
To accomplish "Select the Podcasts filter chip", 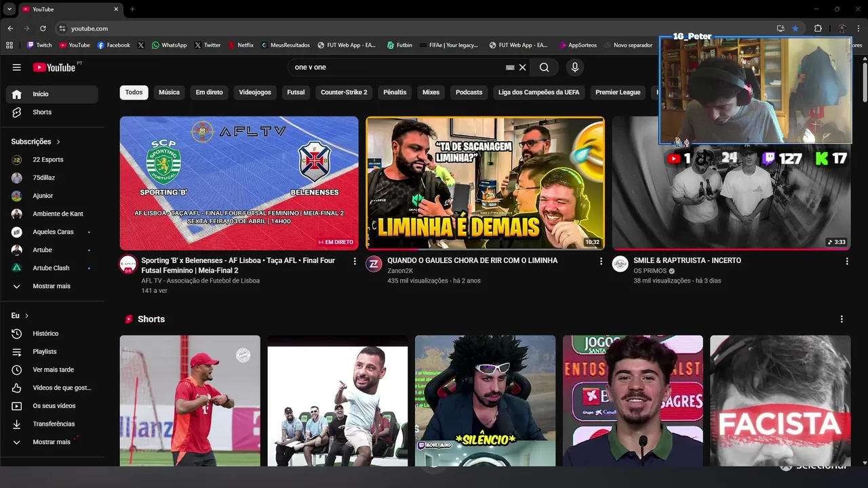I will click(x=469, y=92).
